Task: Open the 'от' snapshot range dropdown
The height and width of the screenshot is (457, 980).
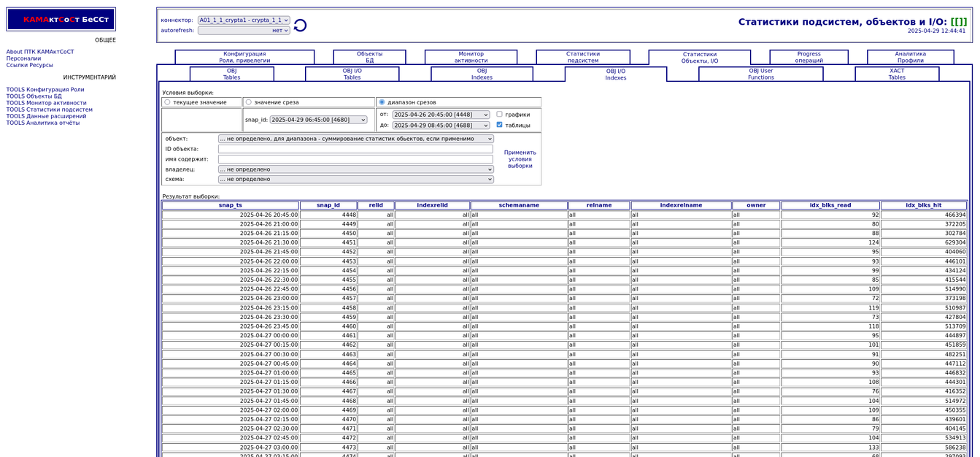Action: click(441, 115)
